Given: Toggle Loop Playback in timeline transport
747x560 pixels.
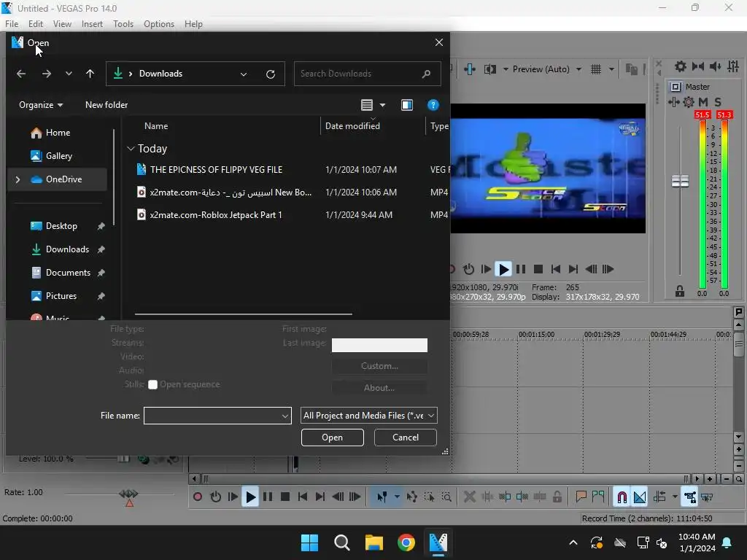Looking at the screenshot, I should click(x=215, y=497).
